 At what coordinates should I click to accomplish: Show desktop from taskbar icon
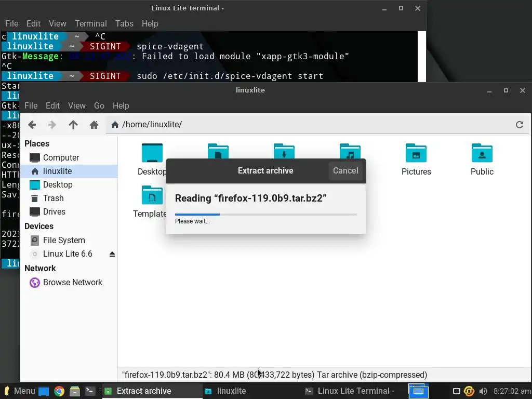tap(44, 391)
